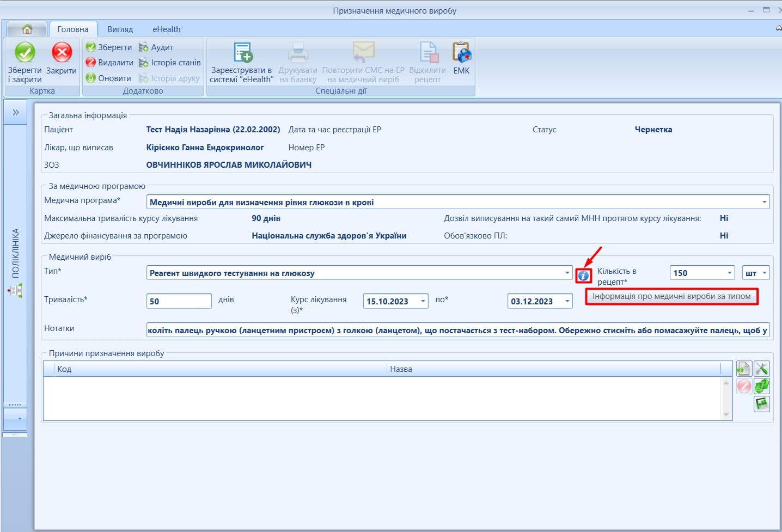This screenshot has height=532, width=782.
Task: Open Медична програма dropdown
Action: click(x=764, y=202)
